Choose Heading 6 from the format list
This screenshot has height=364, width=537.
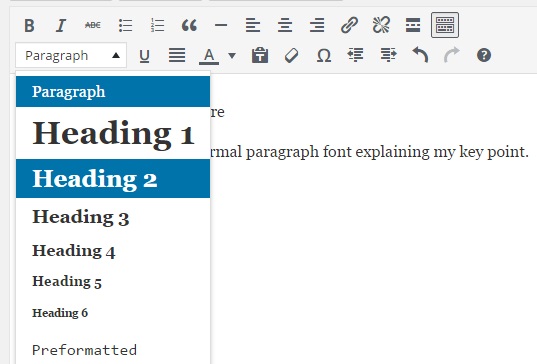[113, 313]
